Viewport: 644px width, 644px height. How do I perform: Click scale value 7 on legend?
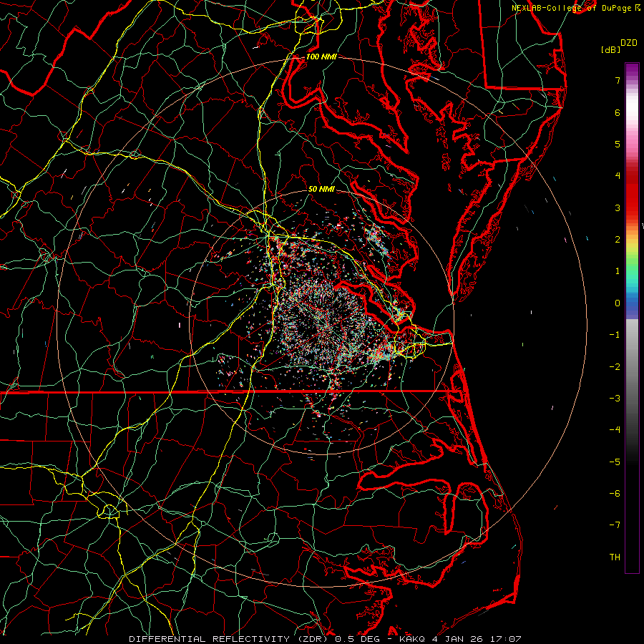618,80
